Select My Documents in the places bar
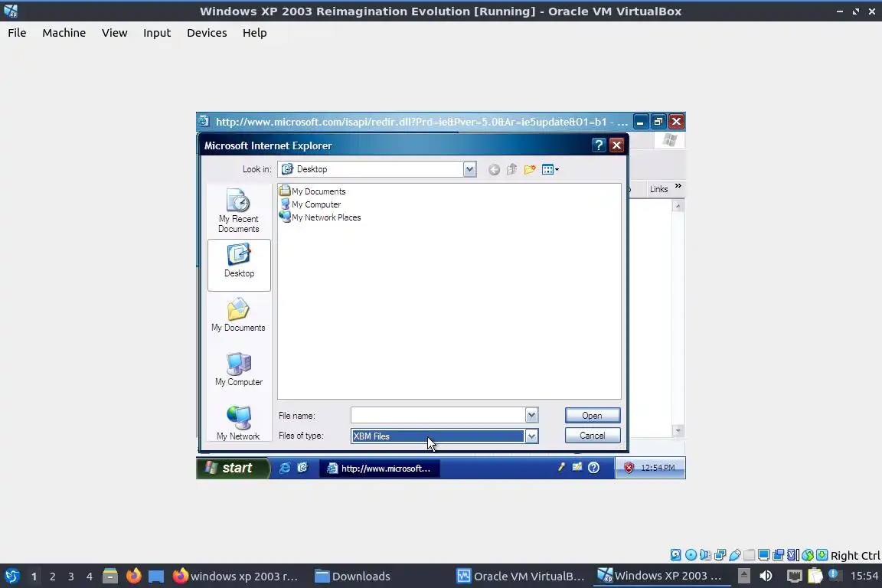882x588 pixels. point(239,315)
